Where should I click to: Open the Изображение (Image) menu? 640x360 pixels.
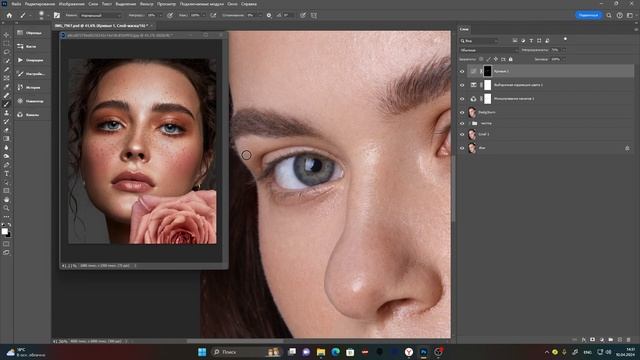71,4
